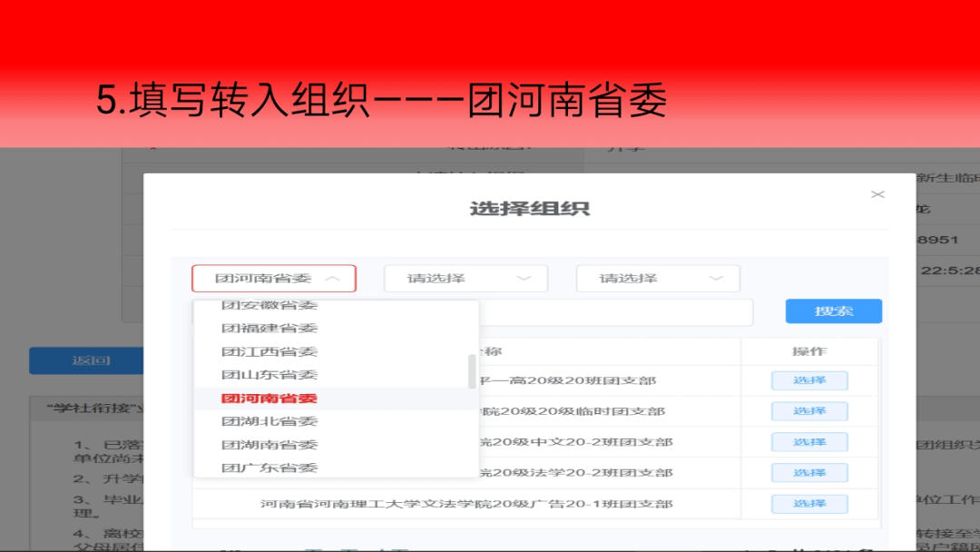Click 选择 for 一高20级20班团支部

pyautogui.click(x=809, y=380)
